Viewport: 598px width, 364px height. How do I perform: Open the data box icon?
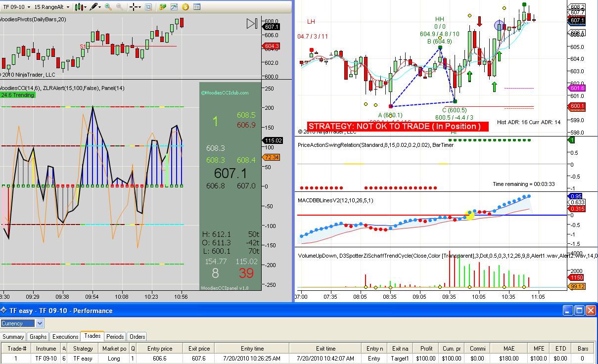(x=149, y=7)
